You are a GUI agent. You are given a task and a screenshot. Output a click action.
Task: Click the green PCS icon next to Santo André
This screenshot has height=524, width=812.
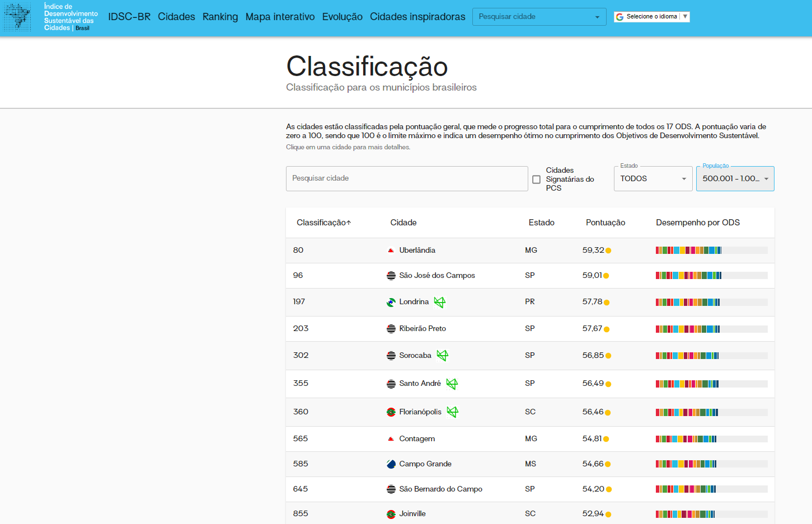(452, 384)
